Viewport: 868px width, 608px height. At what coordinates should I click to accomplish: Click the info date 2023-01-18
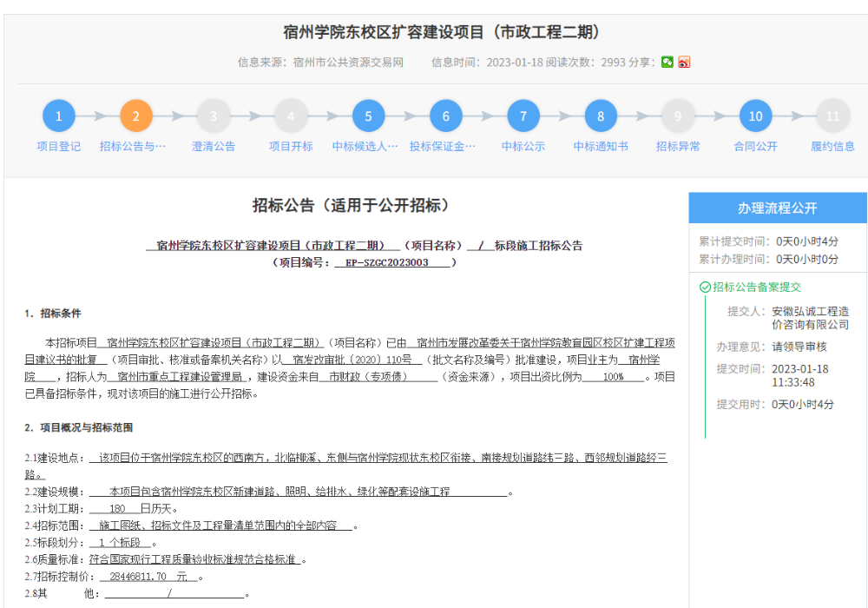pyautogui.click(x=515, y=62)
